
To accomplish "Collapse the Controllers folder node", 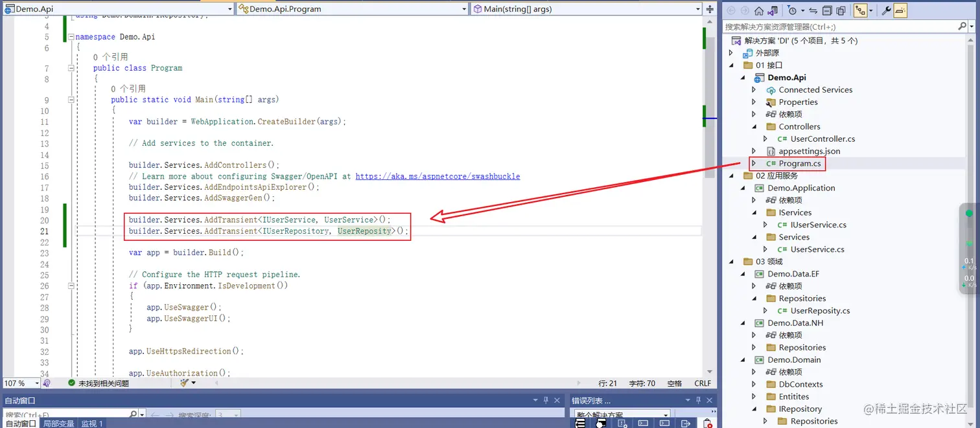I will (754, 127).
